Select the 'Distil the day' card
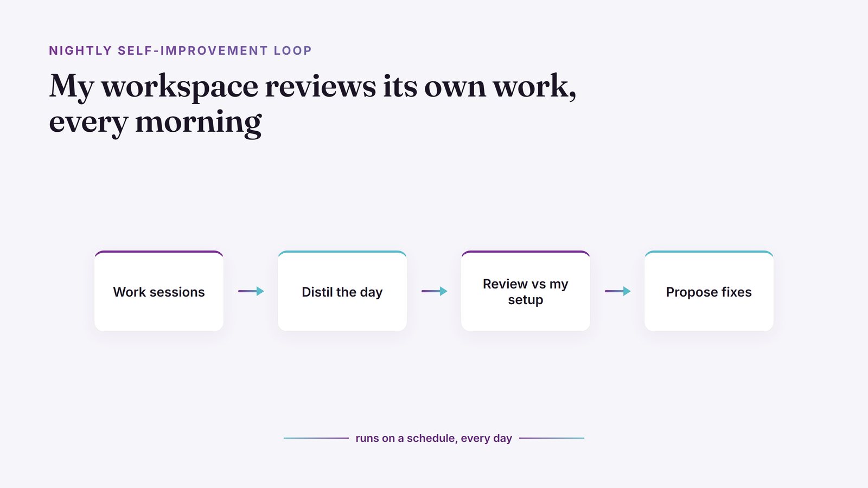The height and width of the screenshot is (488, 868). click(x=342, y=291)
